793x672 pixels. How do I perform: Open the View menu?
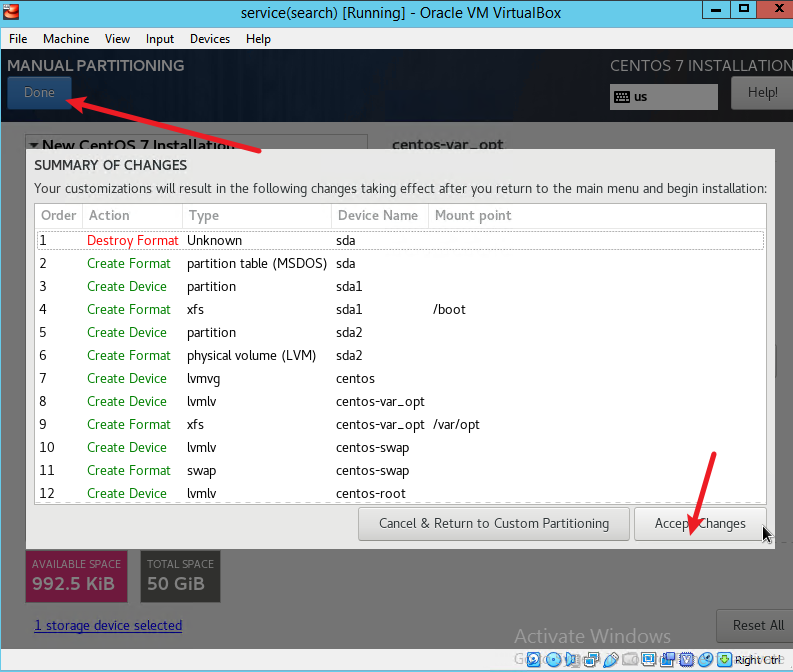point(117,39)
